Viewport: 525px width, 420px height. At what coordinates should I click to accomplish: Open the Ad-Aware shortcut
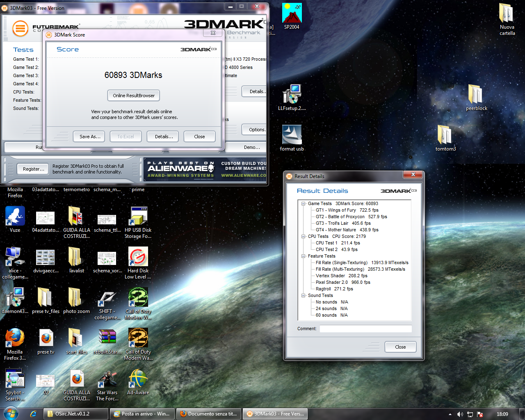pyautogui.click(x=138, y=382)
